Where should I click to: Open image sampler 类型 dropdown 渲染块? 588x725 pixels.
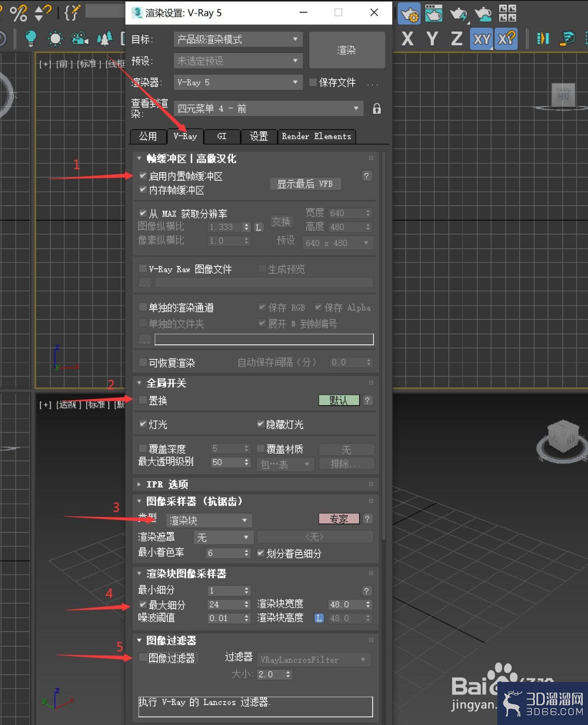click(209, 520)
